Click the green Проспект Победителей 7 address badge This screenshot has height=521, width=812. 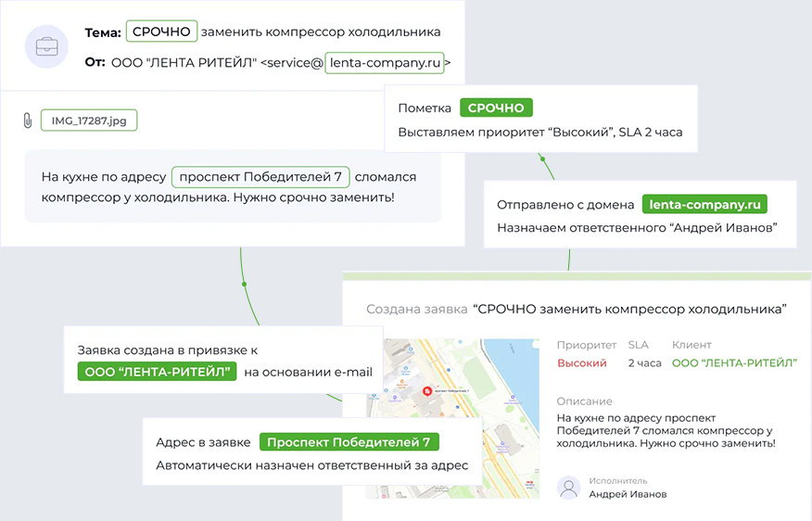[349, 442]
